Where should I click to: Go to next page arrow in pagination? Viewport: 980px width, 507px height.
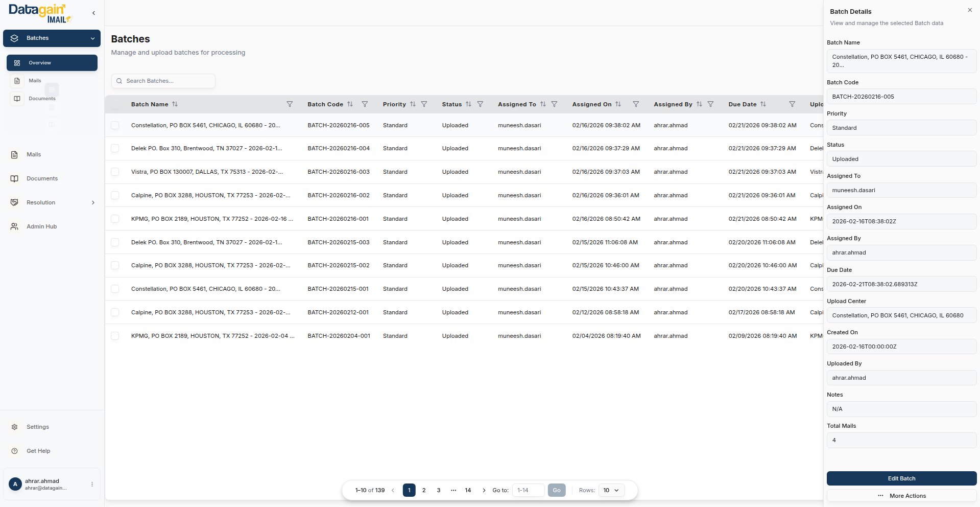tap(484, 490)
